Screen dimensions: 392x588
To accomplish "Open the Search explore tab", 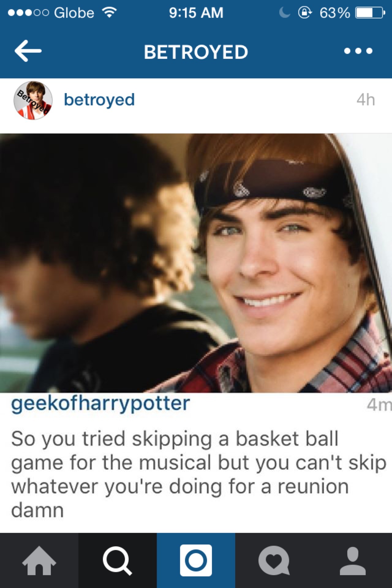I will point(118,560).
